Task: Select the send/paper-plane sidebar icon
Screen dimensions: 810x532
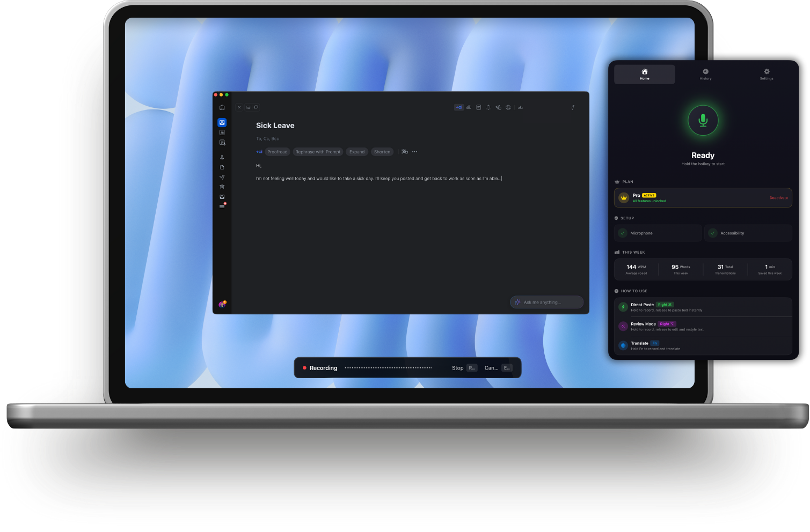Action: [222, 177]
